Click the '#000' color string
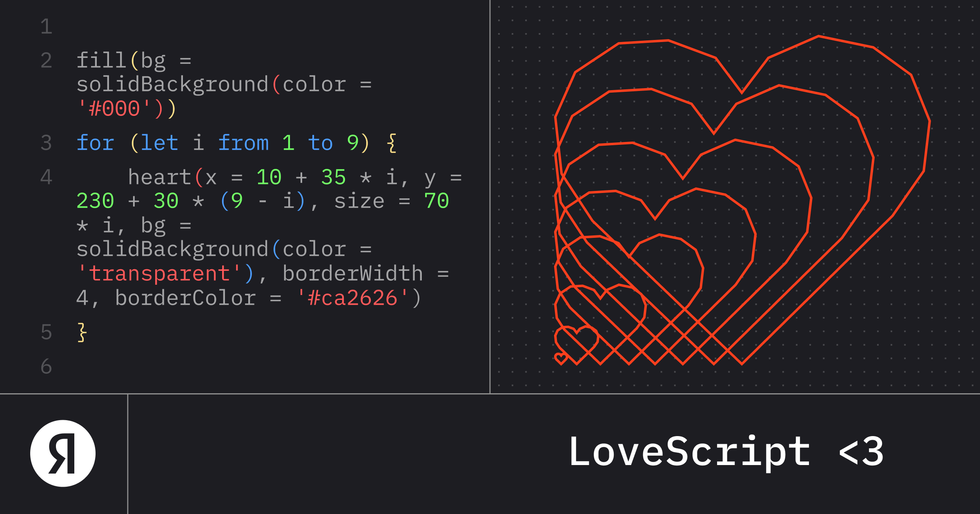980x514 pixels. click(x=114, y=109)
